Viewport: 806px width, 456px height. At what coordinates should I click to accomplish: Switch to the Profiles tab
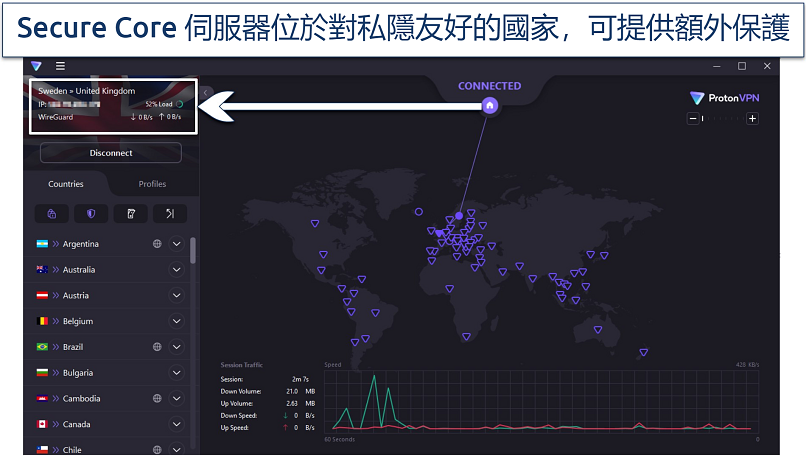(x=152, y=184)
